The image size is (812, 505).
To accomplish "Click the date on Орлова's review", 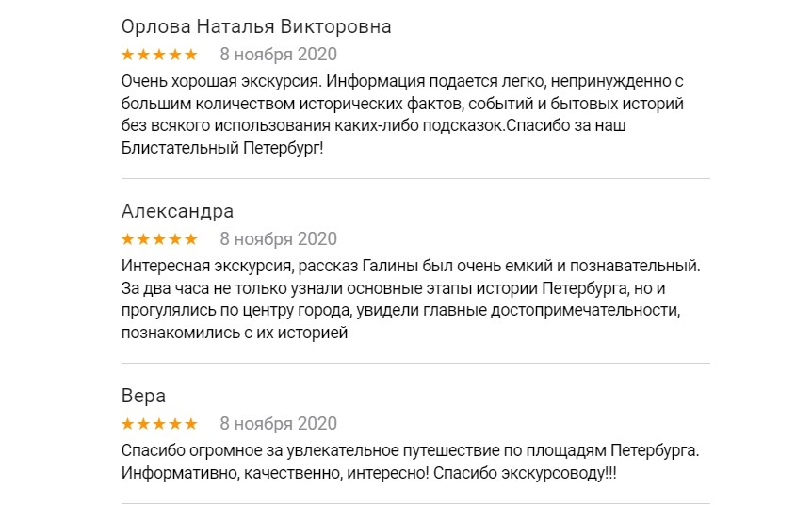I will click(278, 55).
